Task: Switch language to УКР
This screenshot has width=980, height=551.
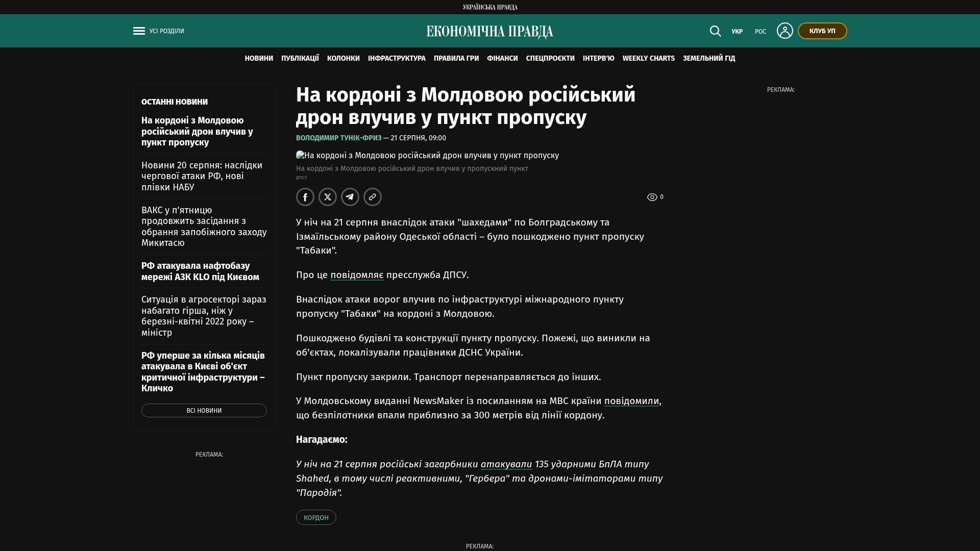Action: 737,32
